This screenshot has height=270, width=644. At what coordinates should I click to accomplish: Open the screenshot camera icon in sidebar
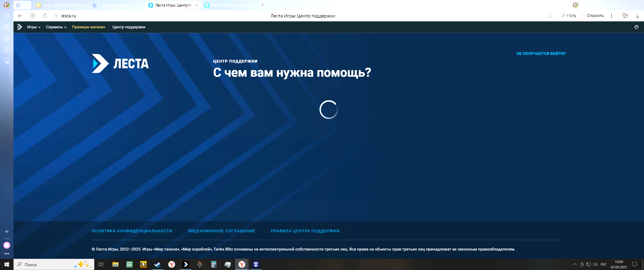pos(7,61)
